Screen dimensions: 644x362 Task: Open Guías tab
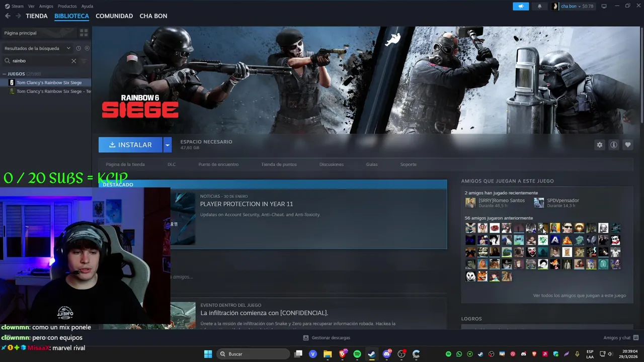(x=372, y=164)
